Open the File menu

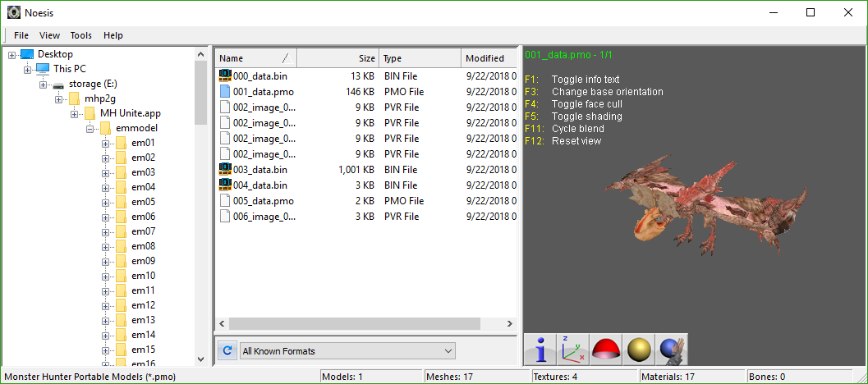coord(21,35)
